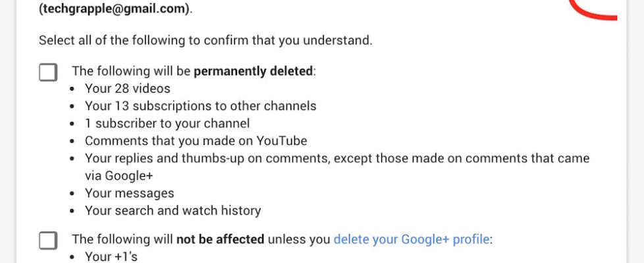Tick the "not be affected" confirmation checkbox
The image size is (644, 263).
point(48,240)
